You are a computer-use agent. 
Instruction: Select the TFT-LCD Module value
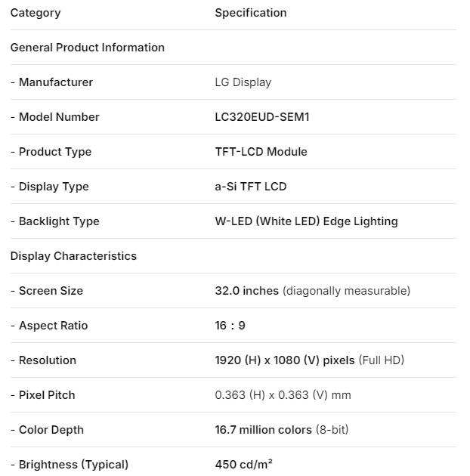tap(261, 152)
